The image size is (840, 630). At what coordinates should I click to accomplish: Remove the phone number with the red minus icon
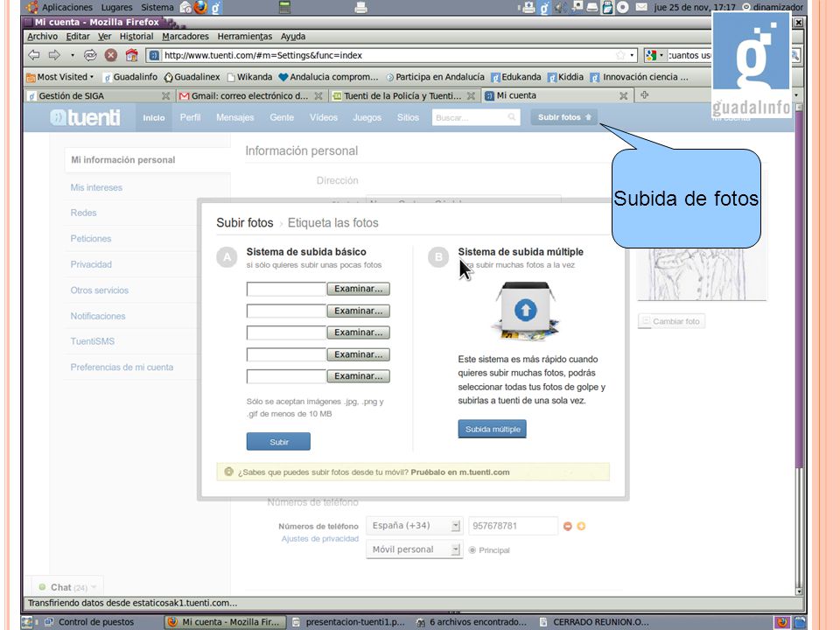pos(568,526)
